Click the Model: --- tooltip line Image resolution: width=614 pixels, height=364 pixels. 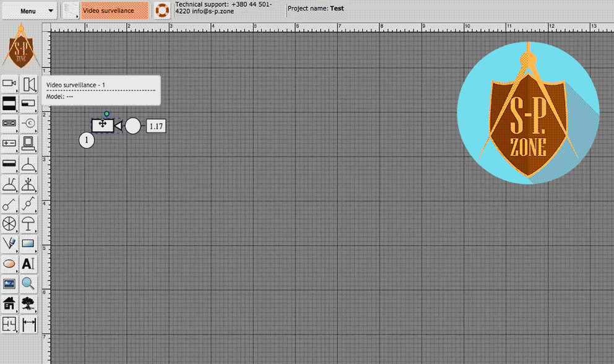(x=59, y=97)
